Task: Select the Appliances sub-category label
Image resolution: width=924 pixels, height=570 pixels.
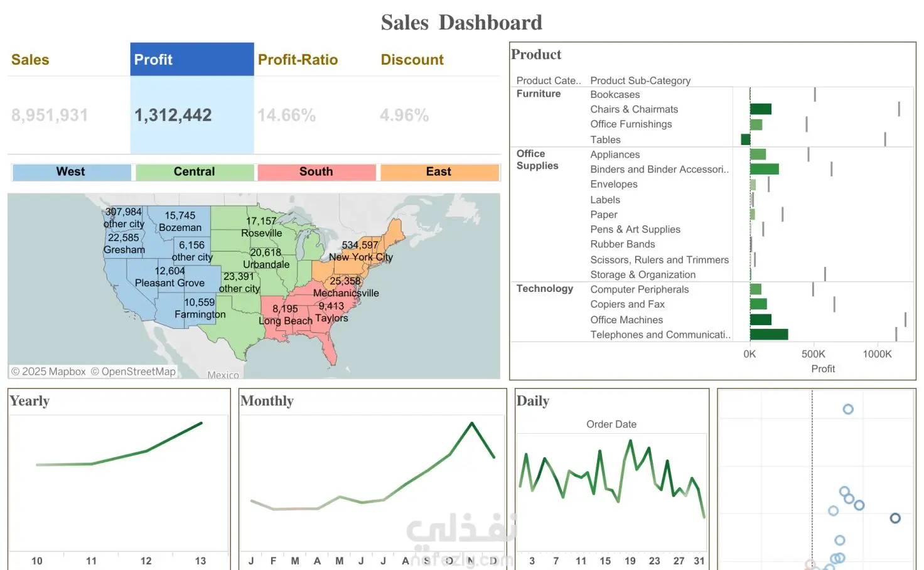Action: [615, 154]
